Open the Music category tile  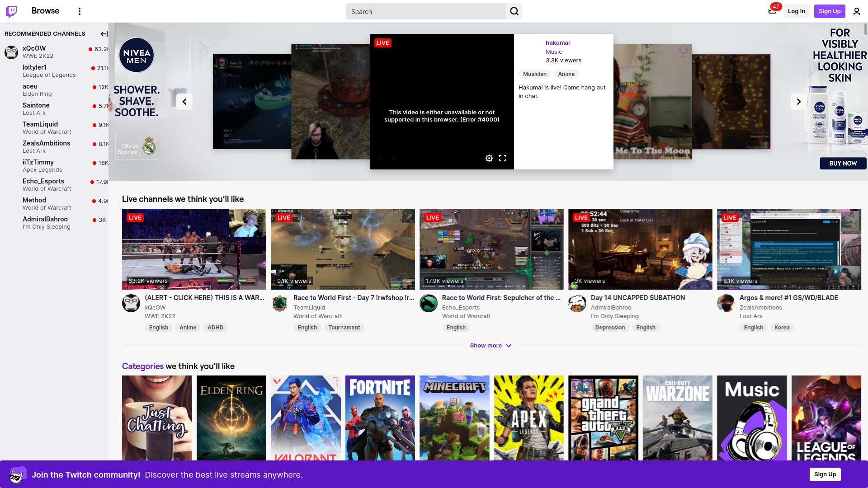752,418
